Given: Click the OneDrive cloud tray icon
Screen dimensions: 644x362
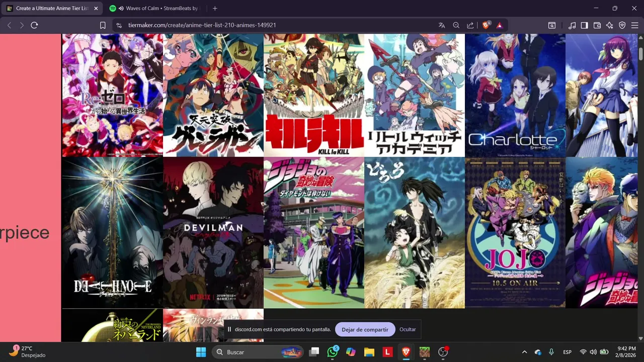Looking at the screenshot, I should (x=538, y=352).
